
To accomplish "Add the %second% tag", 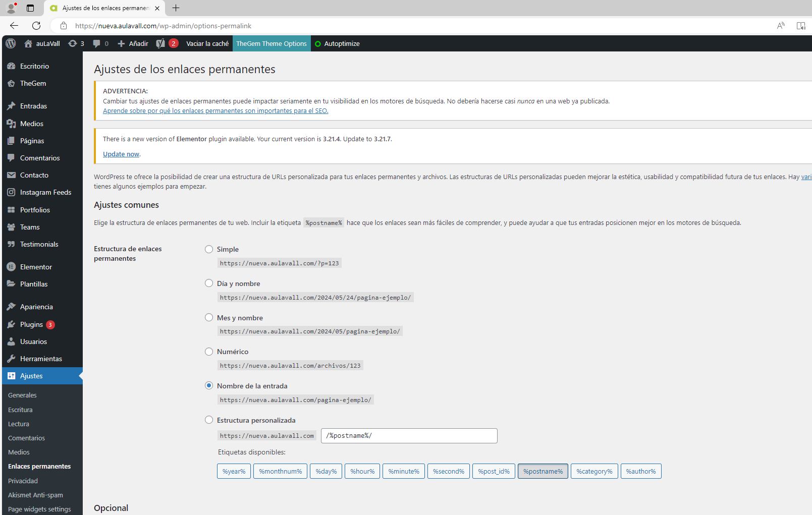I will tap(449, 471).
